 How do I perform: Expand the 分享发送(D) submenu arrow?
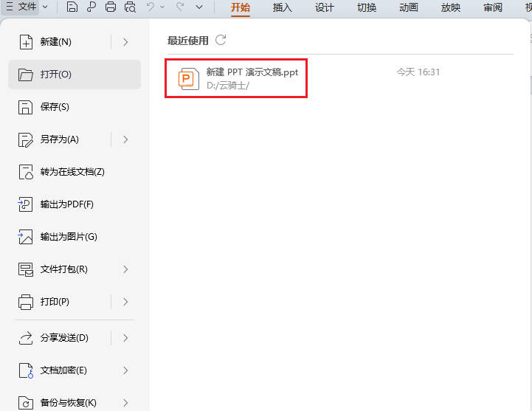pos(125,338)
